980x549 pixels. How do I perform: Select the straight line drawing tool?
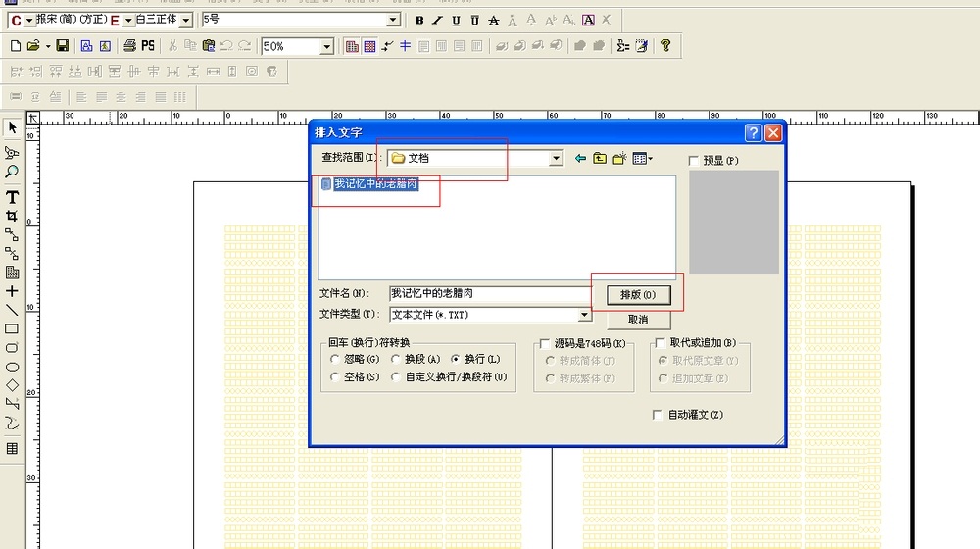point(12,310)
